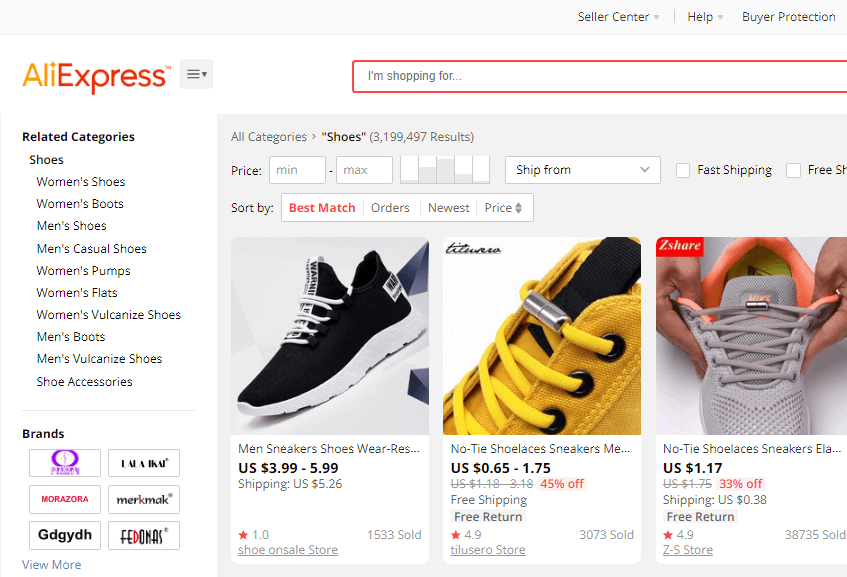The width and height of the screenshot is (847, 577).
Task: Sort results by Orders
Action: pos(390,208)
